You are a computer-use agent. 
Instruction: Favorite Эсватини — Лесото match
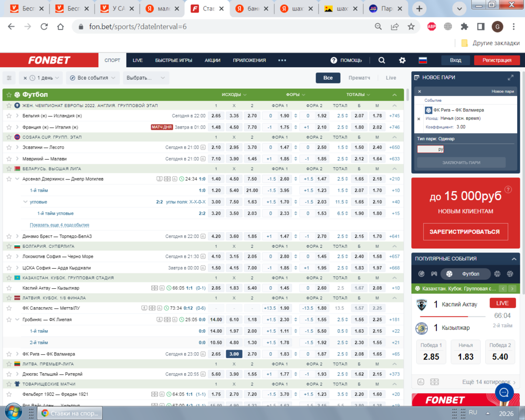pyautogui.click(x=9, y=148)
